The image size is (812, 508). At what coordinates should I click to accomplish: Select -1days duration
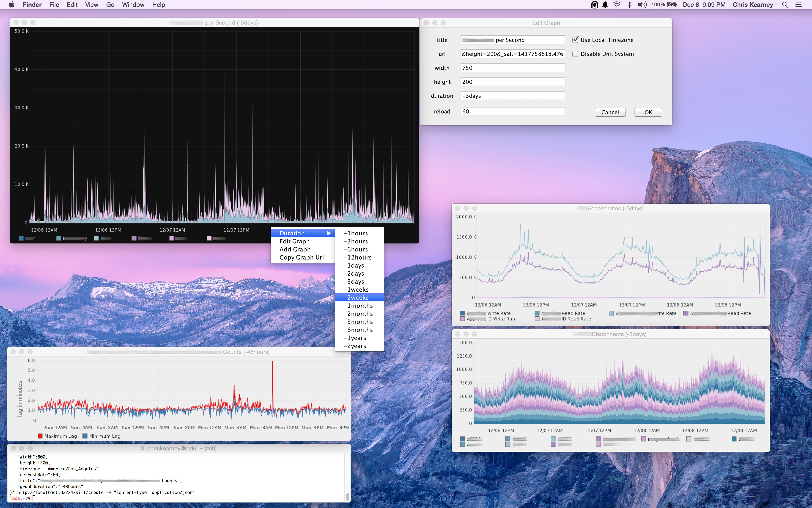(359, 265)
